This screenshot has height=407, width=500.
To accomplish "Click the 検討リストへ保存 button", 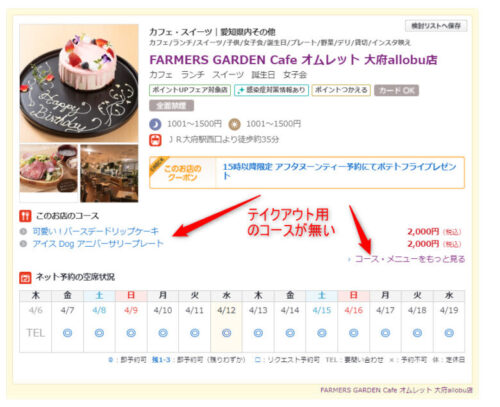I will pos(436,26).
